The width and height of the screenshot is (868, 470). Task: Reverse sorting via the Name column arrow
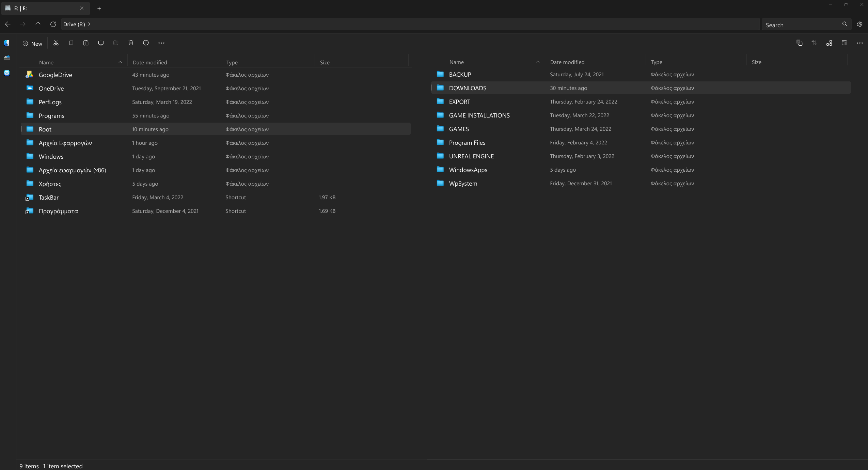click(x=120, y=62)
